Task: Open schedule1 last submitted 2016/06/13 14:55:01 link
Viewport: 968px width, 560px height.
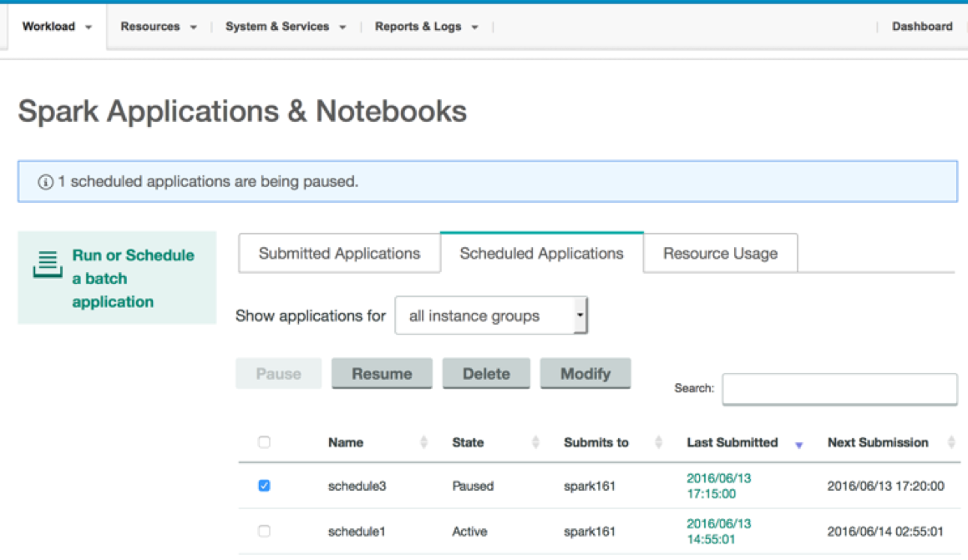Action: 718,532
